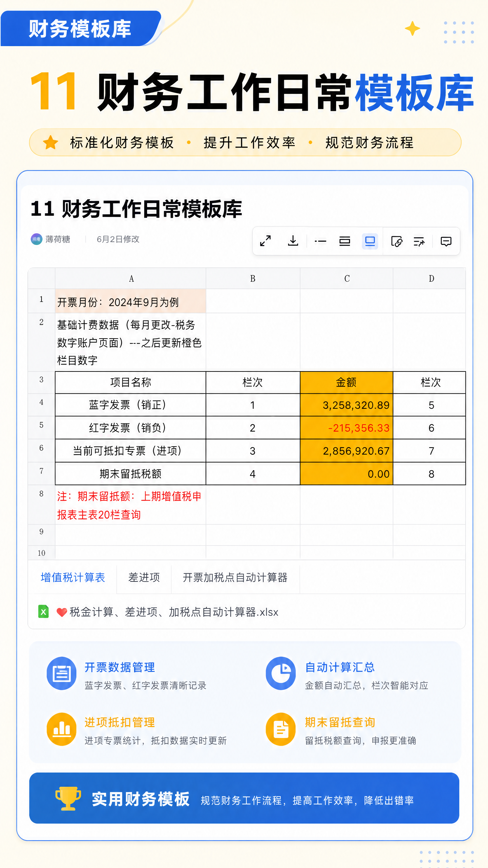
Task: Select the card view icon
Action: coord(345,241)
